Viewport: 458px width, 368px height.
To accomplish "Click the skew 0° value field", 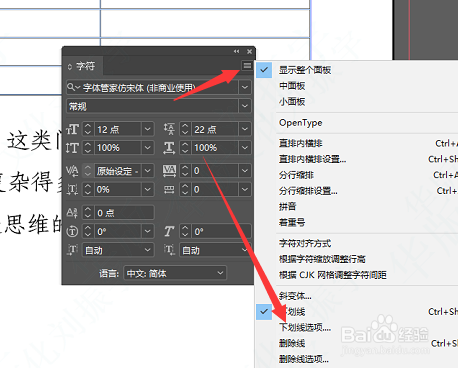I will click(x=220, y=231).
